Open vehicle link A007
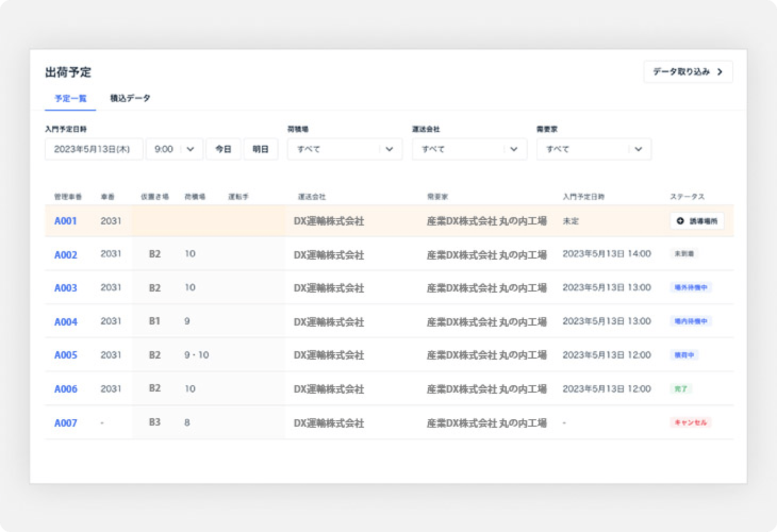777x532 pixels. pos(65,423)
